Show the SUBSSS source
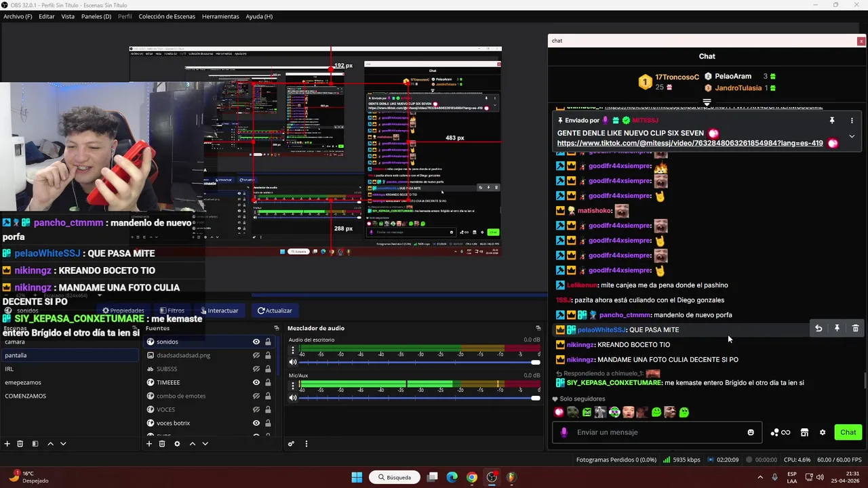This screenshot has height=488, width=868. click(256, 369)
